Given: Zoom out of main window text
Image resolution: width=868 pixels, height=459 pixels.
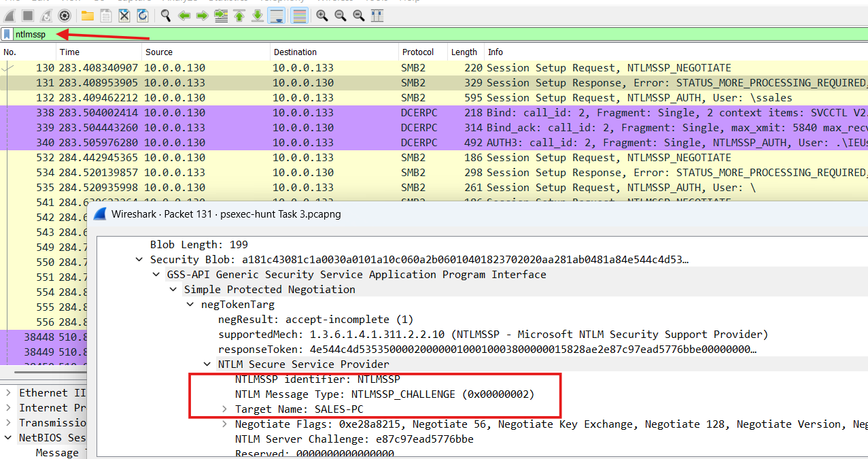Looking at the screenshot, I should (x=341, y=15).
